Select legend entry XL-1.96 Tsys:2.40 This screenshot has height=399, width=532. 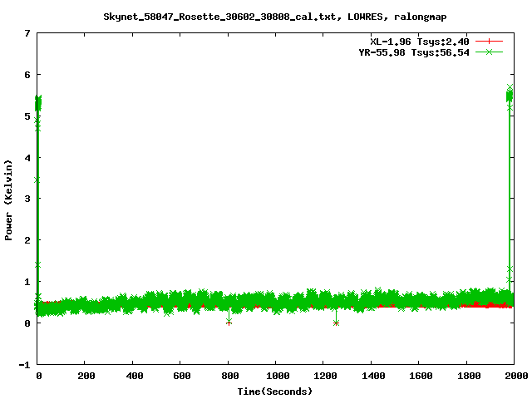[419, 42]
